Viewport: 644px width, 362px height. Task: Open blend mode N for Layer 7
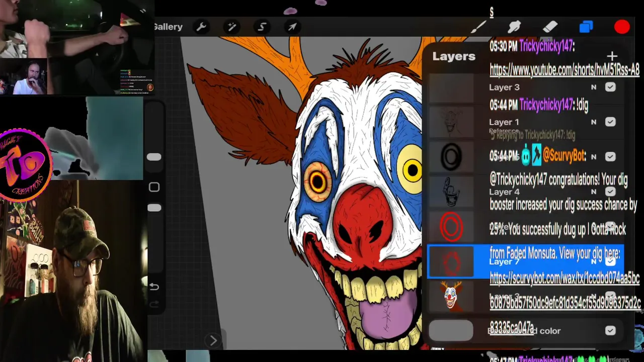[x=594, y=261]
